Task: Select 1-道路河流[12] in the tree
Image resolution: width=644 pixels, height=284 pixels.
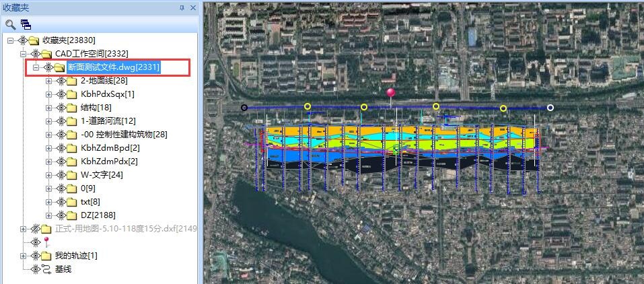Action: [x=108, y=121]
